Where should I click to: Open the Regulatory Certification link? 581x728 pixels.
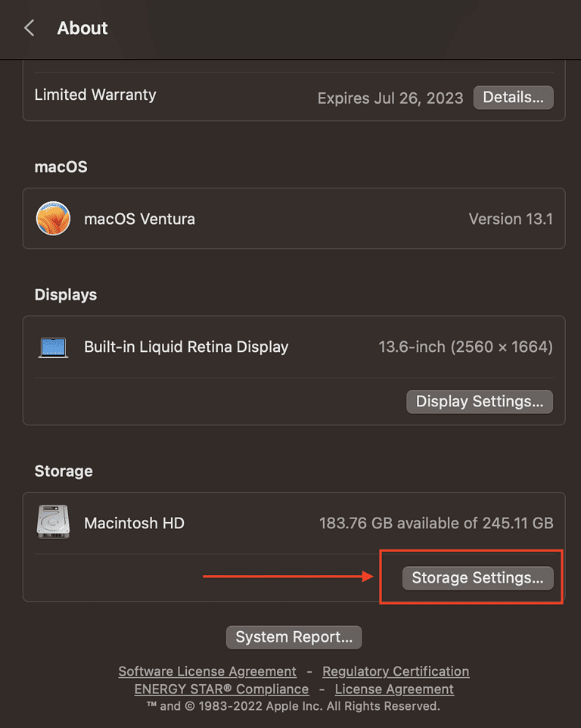point(396,671)
